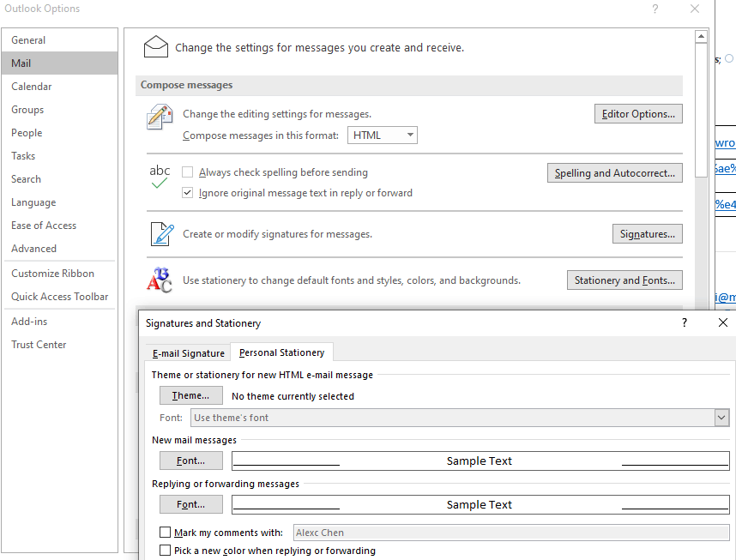Go to Advanced options category

[x=59, y=249]
